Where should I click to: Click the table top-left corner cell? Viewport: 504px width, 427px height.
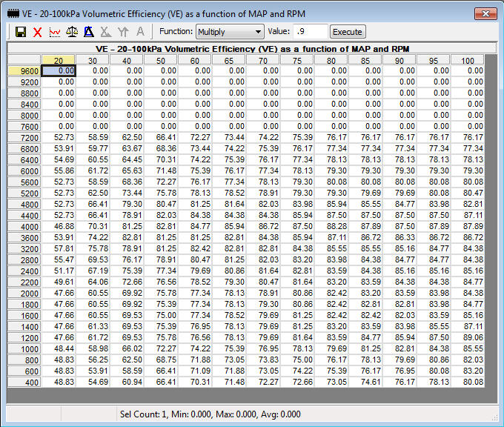24,60
